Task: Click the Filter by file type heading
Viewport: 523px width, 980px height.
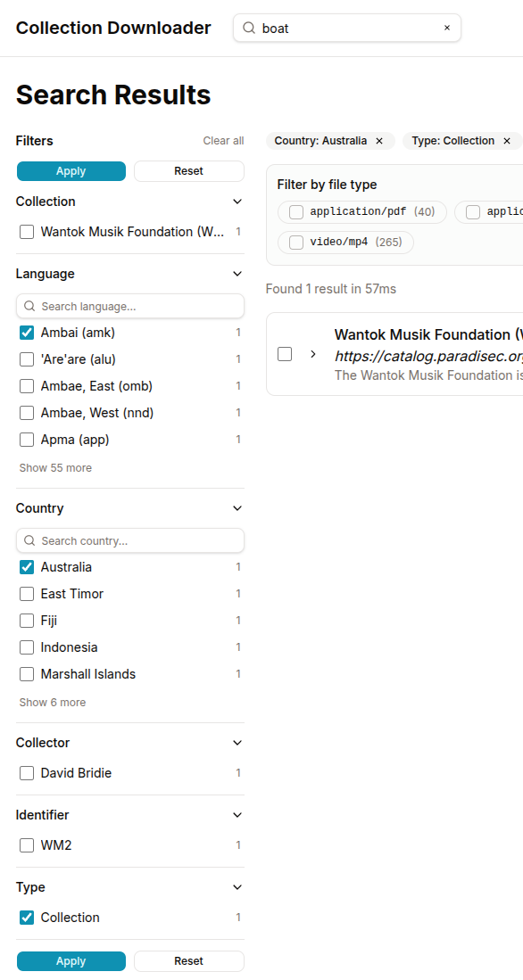Action: [x=328, y=185]
